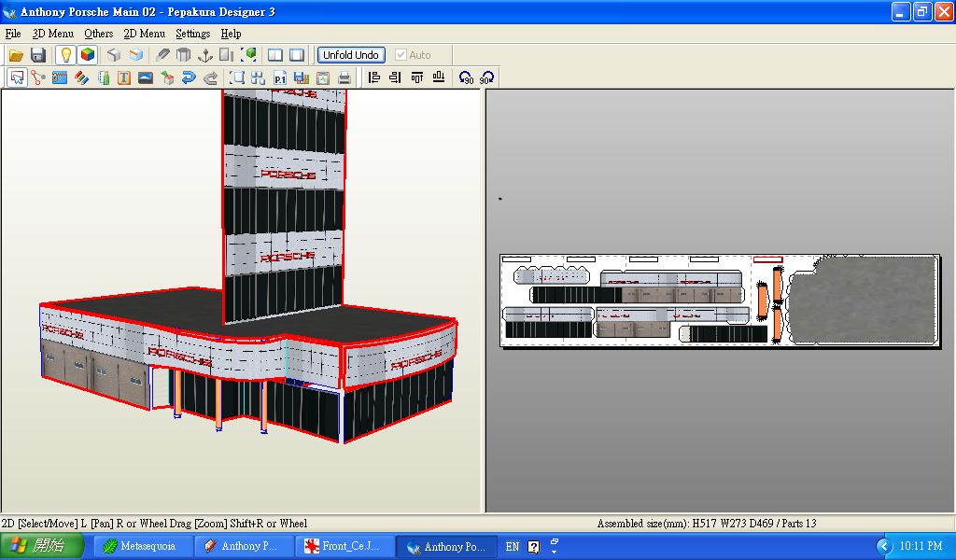
Task: Select the anchor tool icon
Action: (205, 55)
